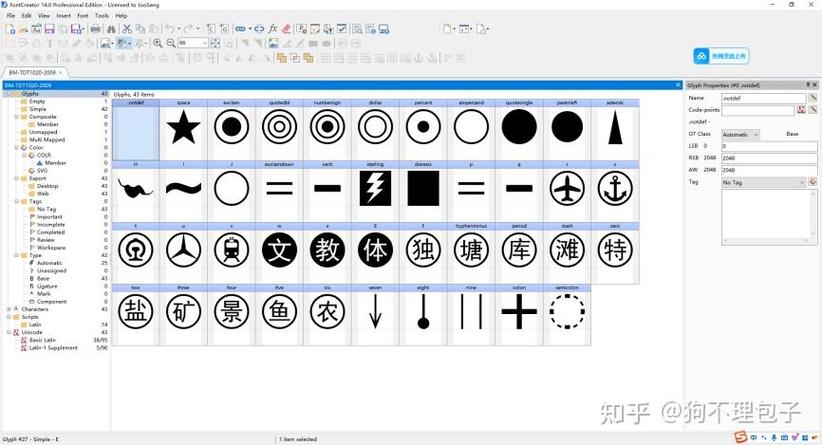This screenshot has width=822, height=445.
Task: Collapse the Export tree node
Action: 16,178
